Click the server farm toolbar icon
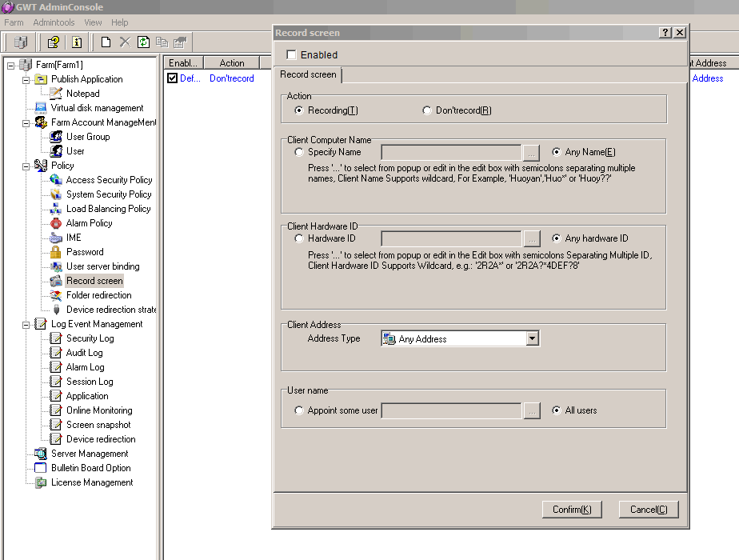The height and width of the screenshot is (560, 739). pos(20,42)
